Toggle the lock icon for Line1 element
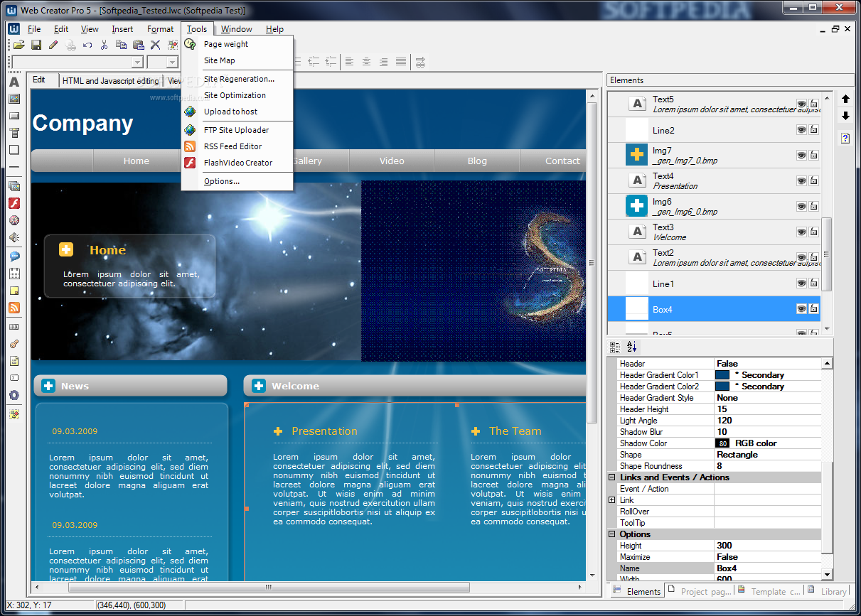Image resolution: width=861 pixels, height=616 pixels. (813, 283)
